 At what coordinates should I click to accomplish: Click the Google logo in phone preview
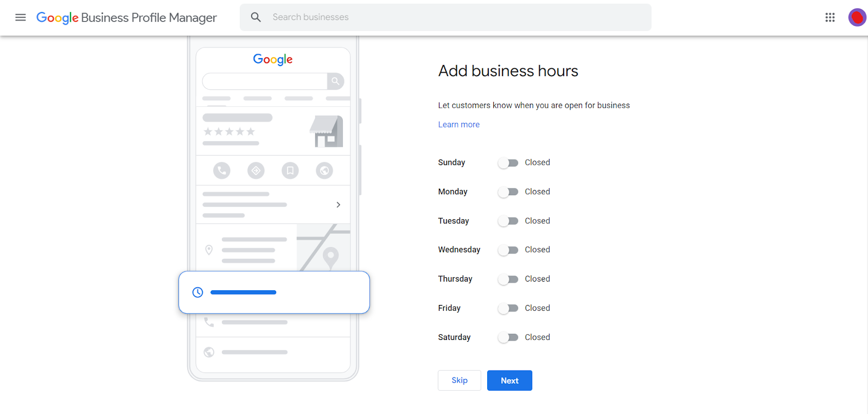(x=273, y=60)
